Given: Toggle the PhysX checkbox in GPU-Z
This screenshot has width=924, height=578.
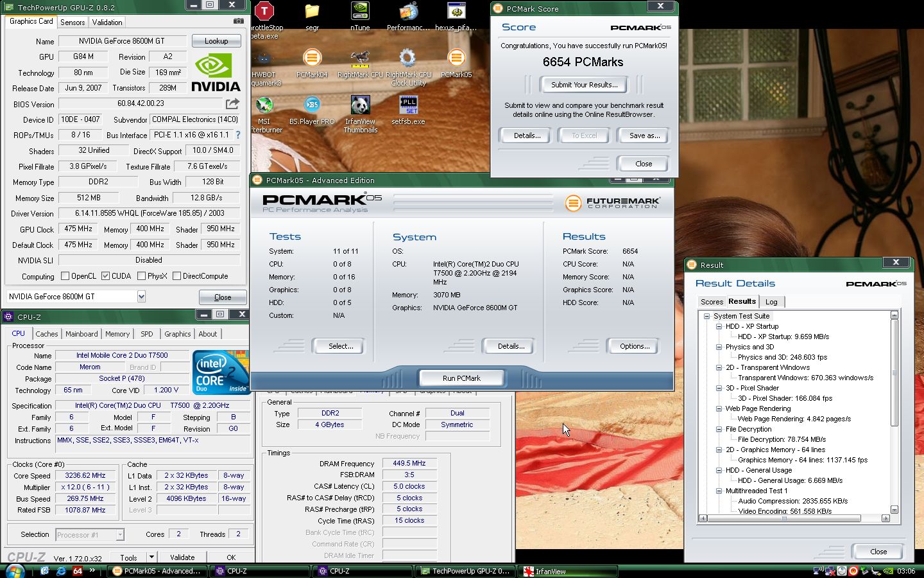Looking at the screenshot, I should tap(141, 276).
